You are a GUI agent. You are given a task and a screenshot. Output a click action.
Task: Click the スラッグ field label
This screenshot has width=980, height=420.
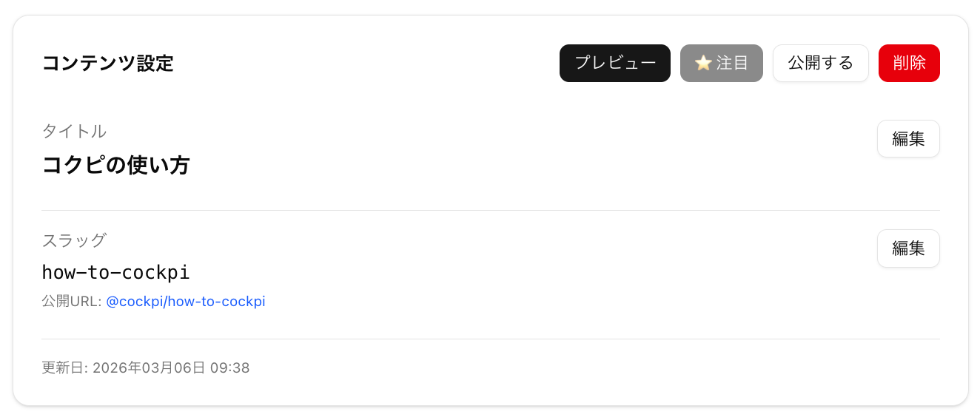pyautogui.click(x=74, y=241)
